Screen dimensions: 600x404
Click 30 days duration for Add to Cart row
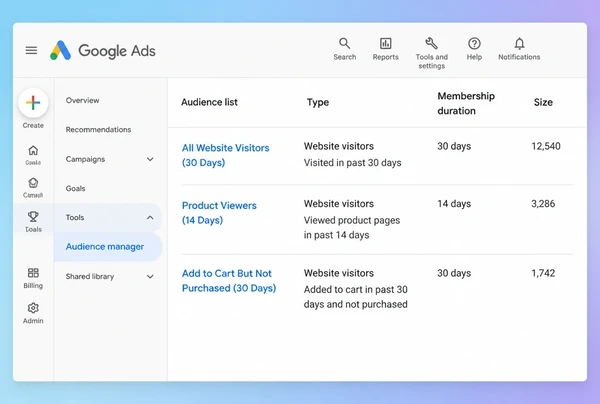(454, 273)
